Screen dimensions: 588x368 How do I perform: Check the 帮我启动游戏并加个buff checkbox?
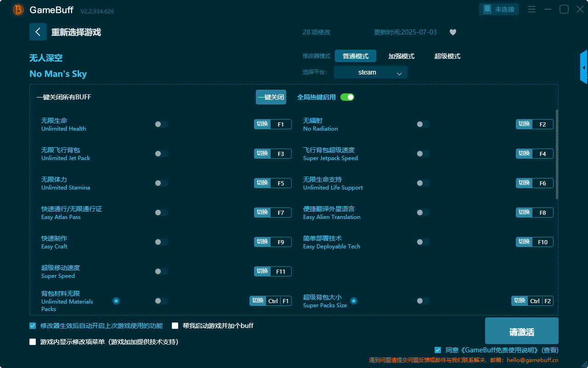tap(175, 326)
